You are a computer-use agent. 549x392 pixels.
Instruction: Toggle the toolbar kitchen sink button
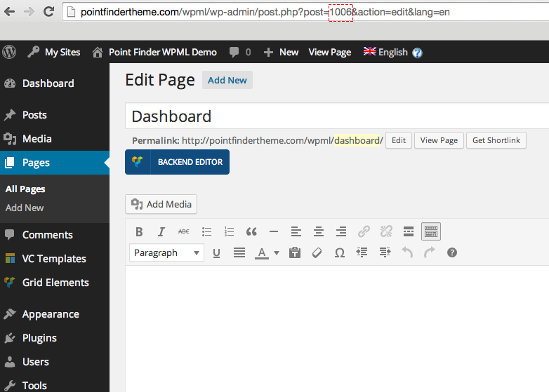tap(431, 231)
